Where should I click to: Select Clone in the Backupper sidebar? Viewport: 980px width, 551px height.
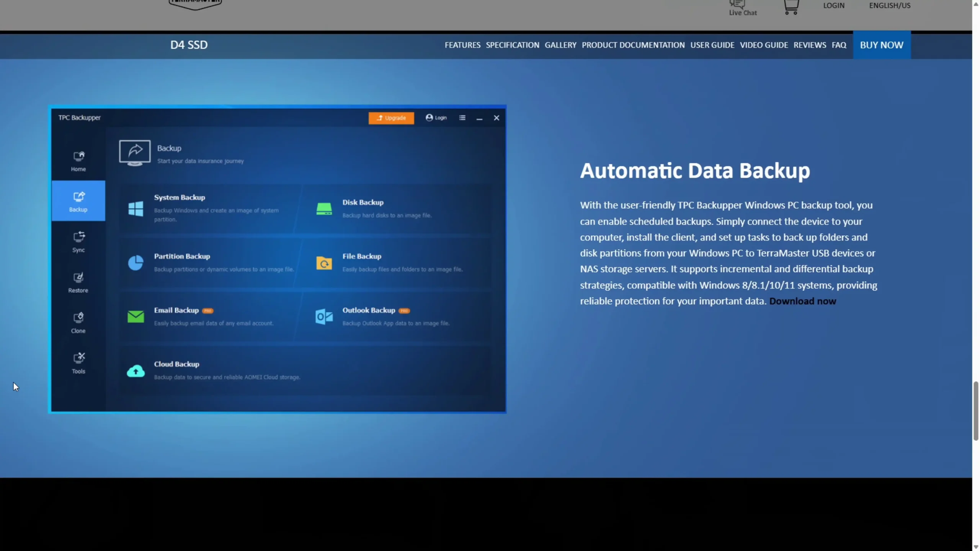[x=78, y=322]
